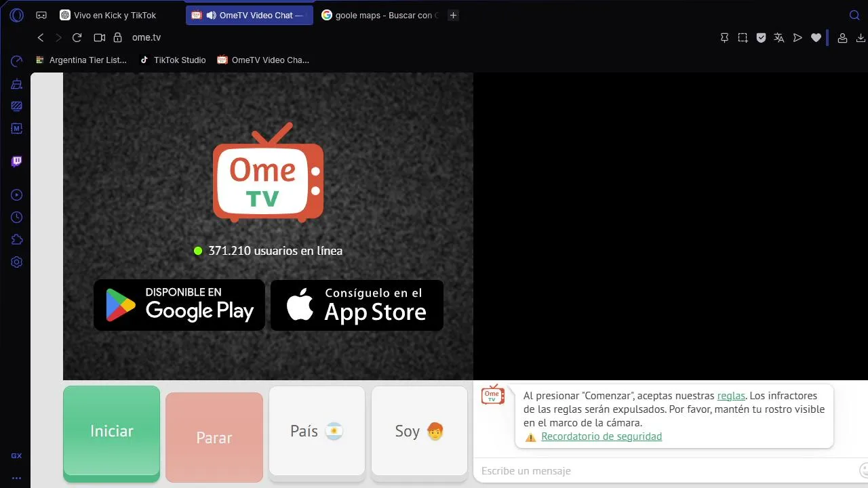Open a new tab with plus

[454, 15]
